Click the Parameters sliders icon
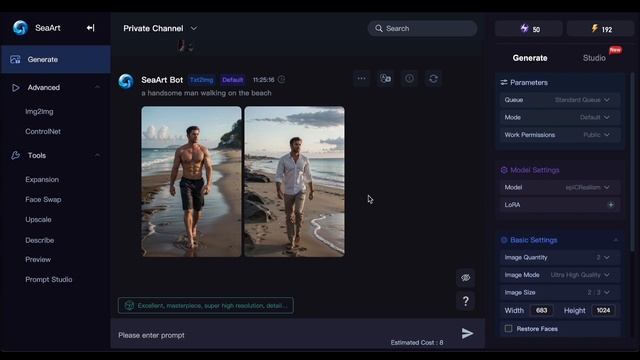The width and height of the screenshot is (640, 360). [504, 82]
